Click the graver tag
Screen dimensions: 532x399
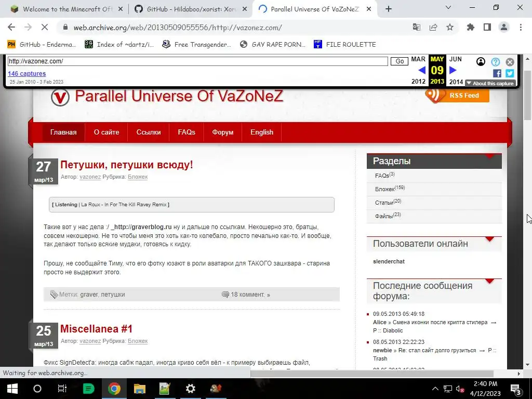coord(89,295)
